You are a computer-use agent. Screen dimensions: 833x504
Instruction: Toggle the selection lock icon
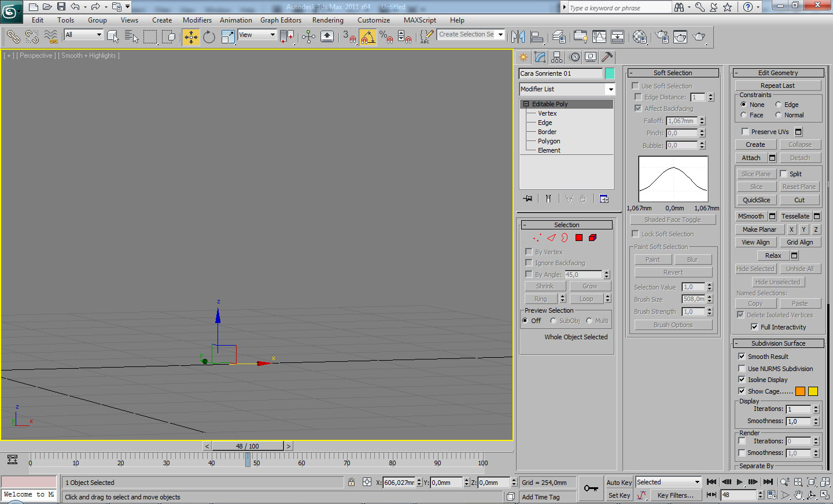[x=351, y=482]
